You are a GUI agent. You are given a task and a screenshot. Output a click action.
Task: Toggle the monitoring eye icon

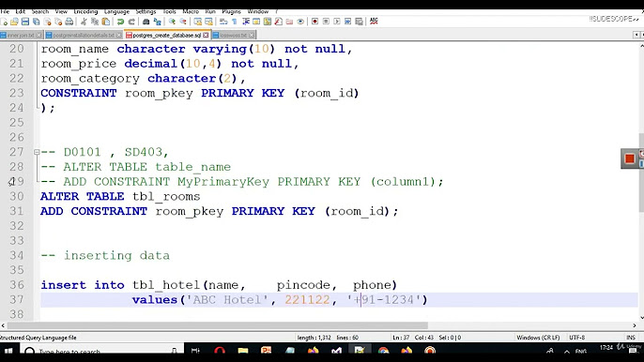[300, 22]
